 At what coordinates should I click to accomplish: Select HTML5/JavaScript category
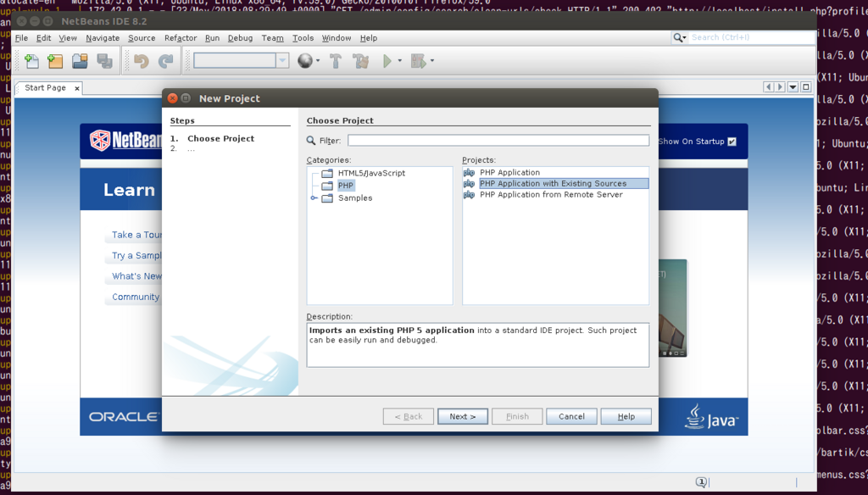(x=371, y=173)
